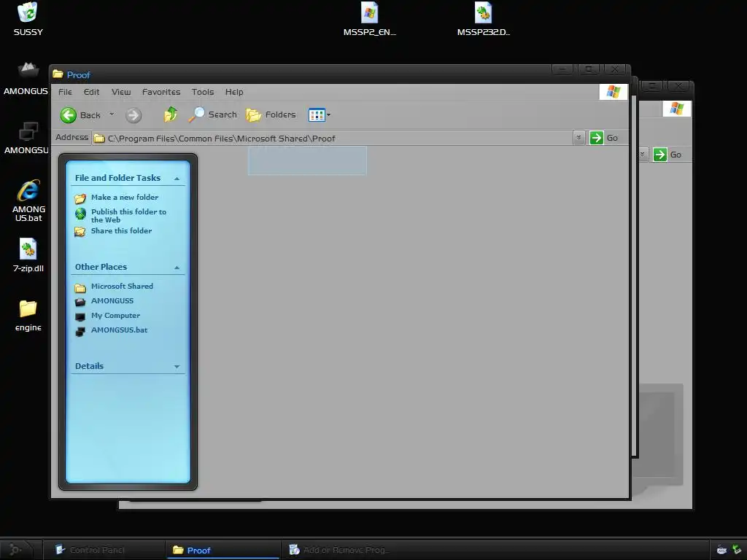Select the AMONG US.bat Internet Explorer icon
Screen dimensions: 747x560
coord(28,201)
